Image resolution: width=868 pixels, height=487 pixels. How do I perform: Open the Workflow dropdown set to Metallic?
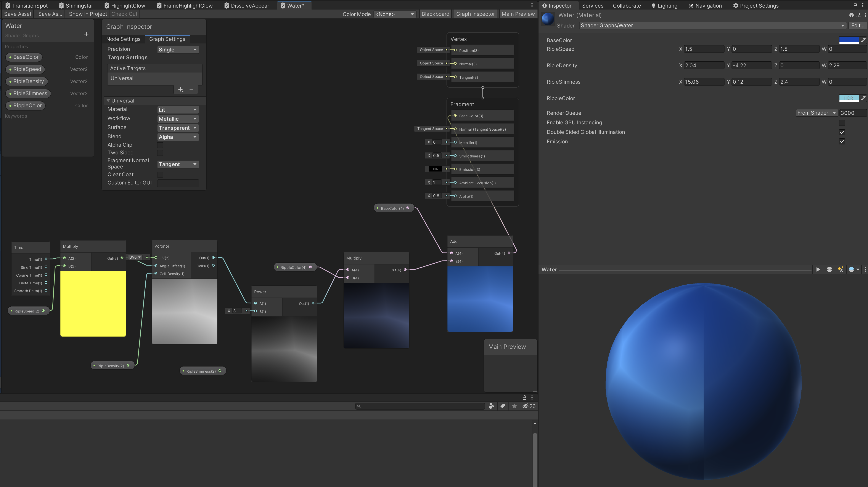tap(178, 119)
